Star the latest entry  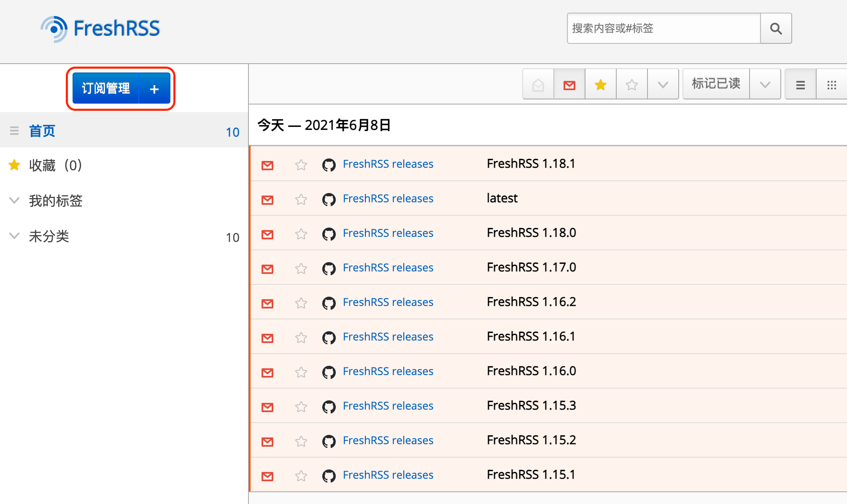[301, 199]
